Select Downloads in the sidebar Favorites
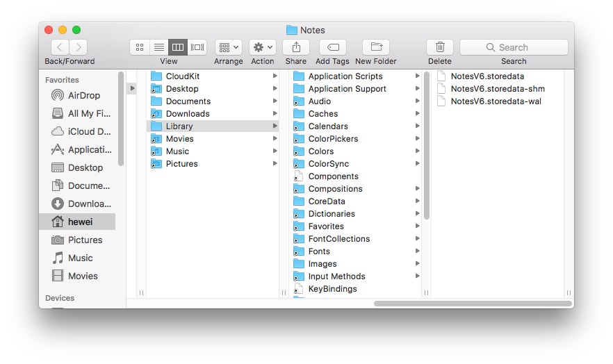The width and height of the screenshot is (613, 364). [76, 204]
